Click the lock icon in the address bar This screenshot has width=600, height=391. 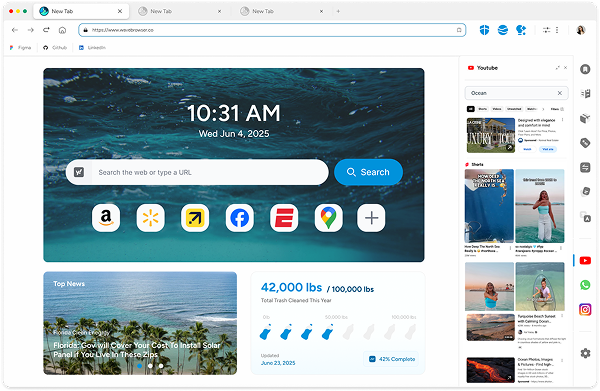[86, 30]
